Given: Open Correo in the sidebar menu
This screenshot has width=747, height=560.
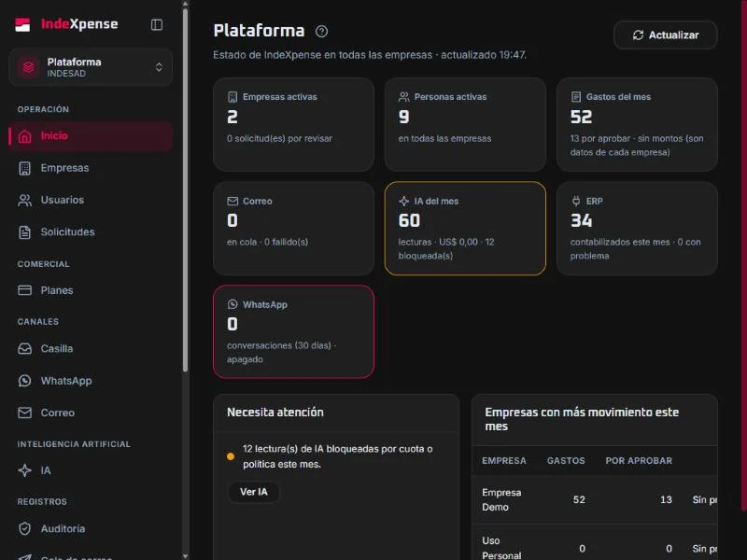Looking at the screenshot, I should pyautogui.click(x=91, y=413).
